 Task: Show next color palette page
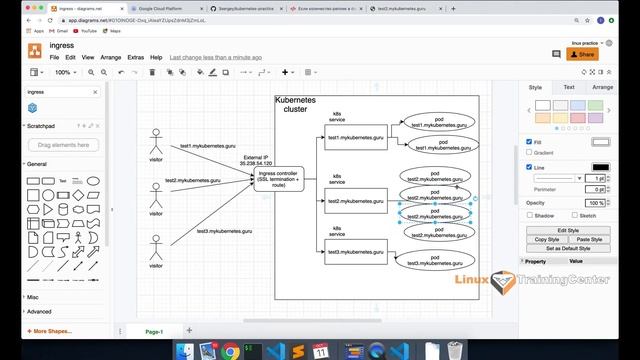(x=609, y=110)
